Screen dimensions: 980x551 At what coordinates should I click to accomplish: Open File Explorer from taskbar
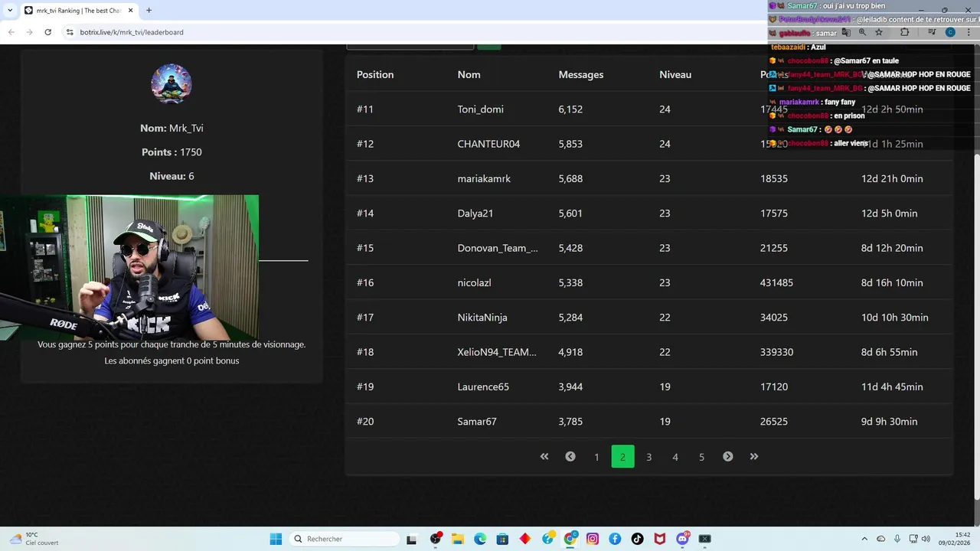click(x=458, y=539)
